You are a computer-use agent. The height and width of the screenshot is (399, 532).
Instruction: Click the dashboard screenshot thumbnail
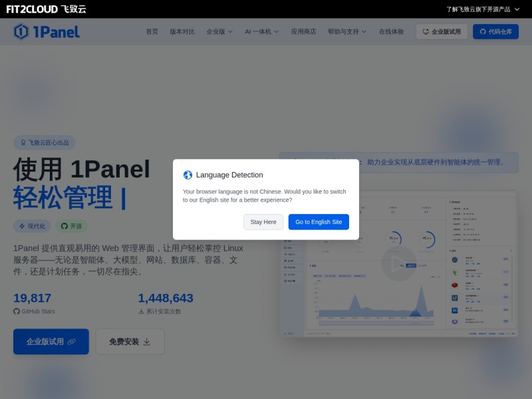(x=398, y=263)
